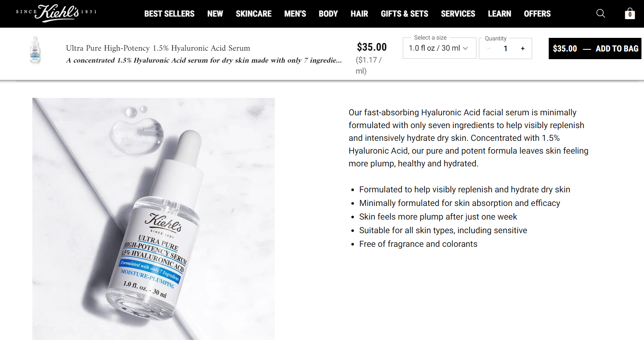This screenshot has height=340, width=644.
Task: Open the Gifts & Sets menu
Action: tap(405, 14)
